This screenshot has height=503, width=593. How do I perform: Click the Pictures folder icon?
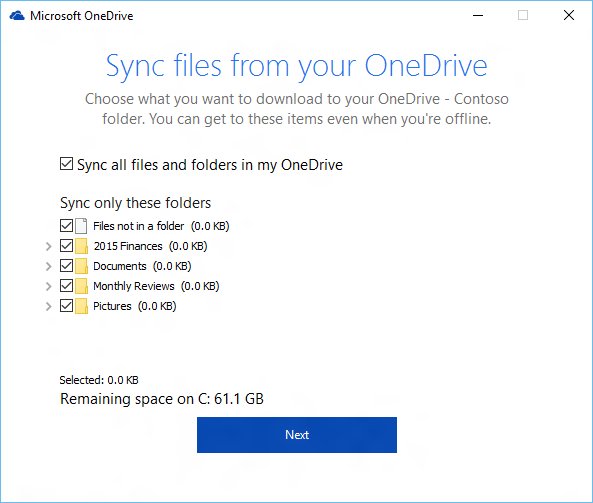81,306
